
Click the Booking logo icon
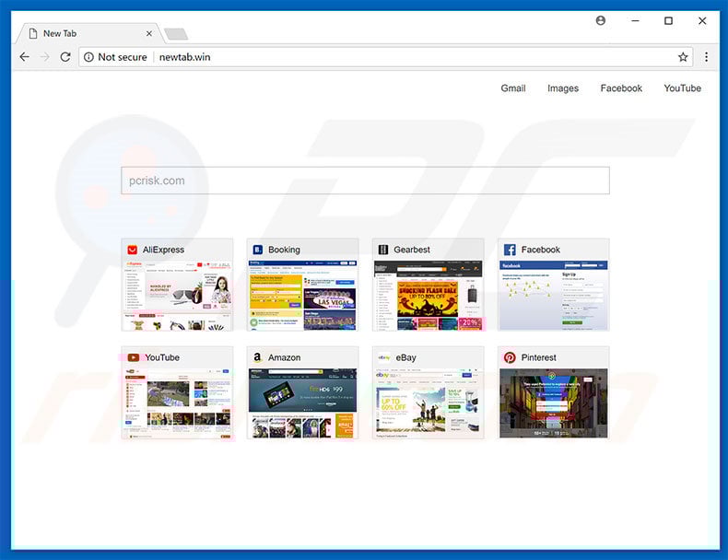coord(258,250)
